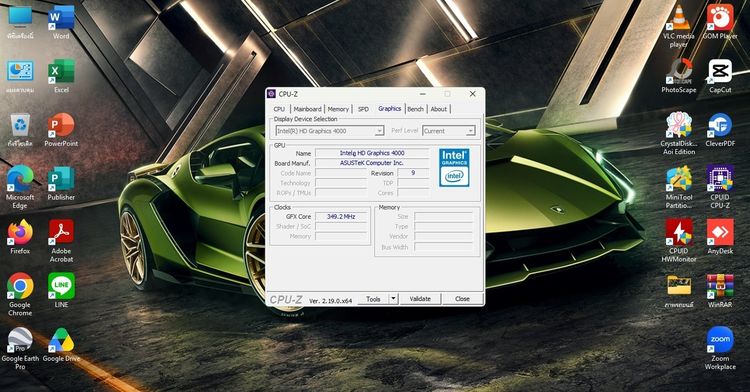
Task: Select the This PC monitor icon
Action: (x=20, y=22)
